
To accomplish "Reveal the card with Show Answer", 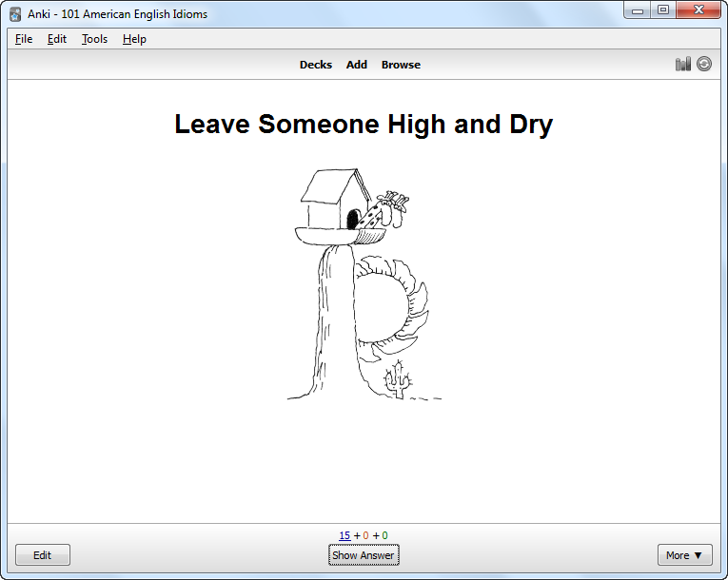I will [x=364, y=555].
